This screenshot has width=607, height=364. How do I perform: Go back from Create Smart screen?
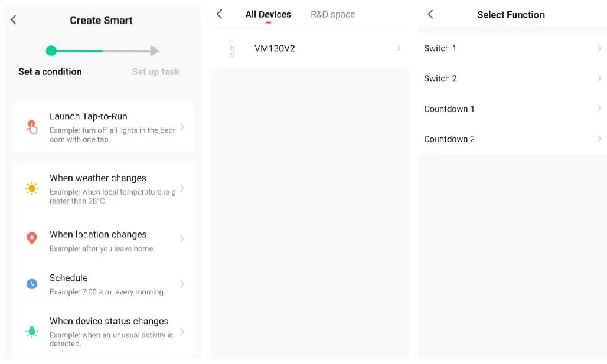pos(14,19)
